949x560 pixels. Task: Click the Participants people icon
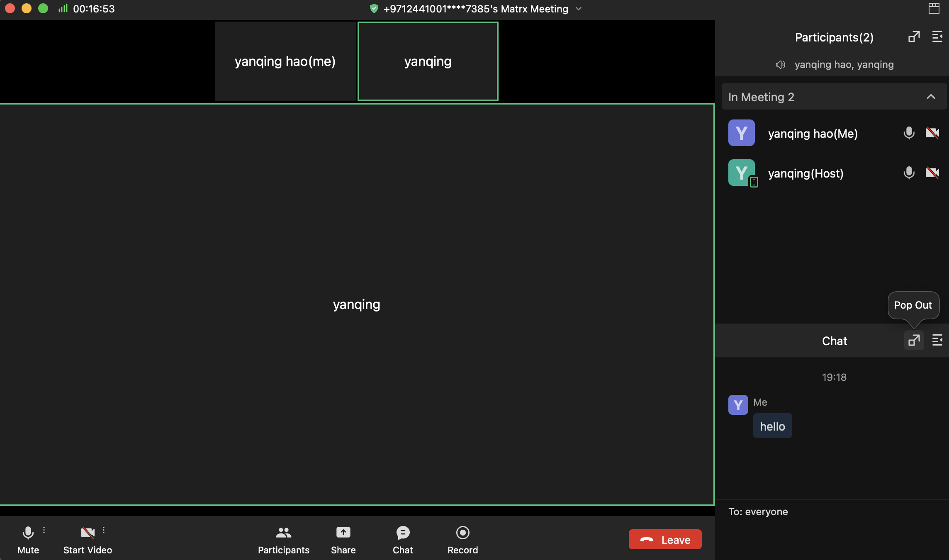click(x=284, y=533)
